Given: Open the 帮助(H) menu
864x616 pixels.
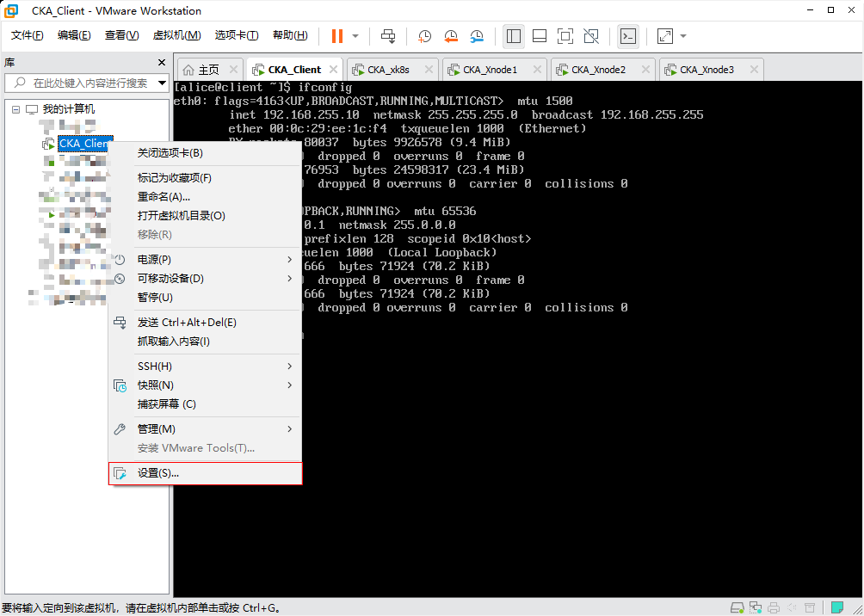Looking at the screenshot, I should (290, 35).
